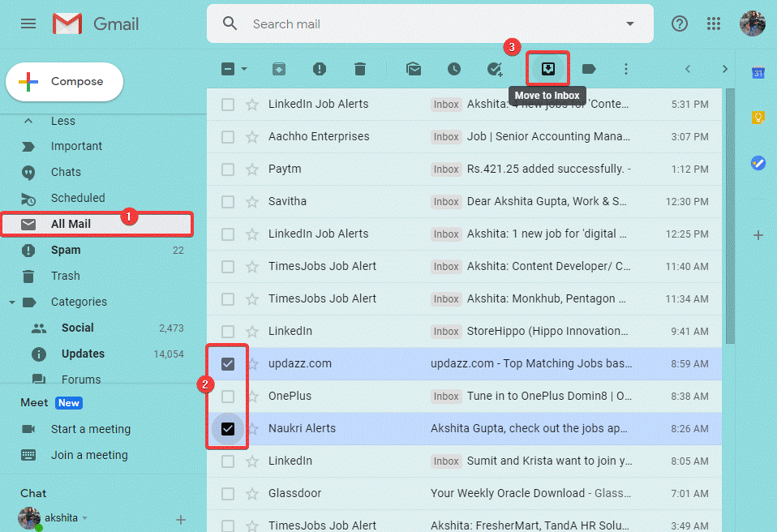The width and height of the screenshot is (777, 532).
Task: Star the Paytm email
Action: click(x=252, y=169)
